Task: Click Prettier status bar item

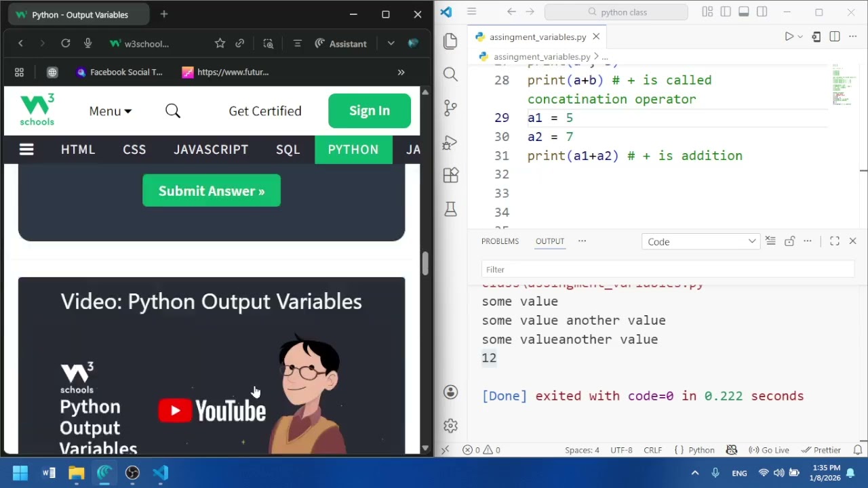Action: 821,450
